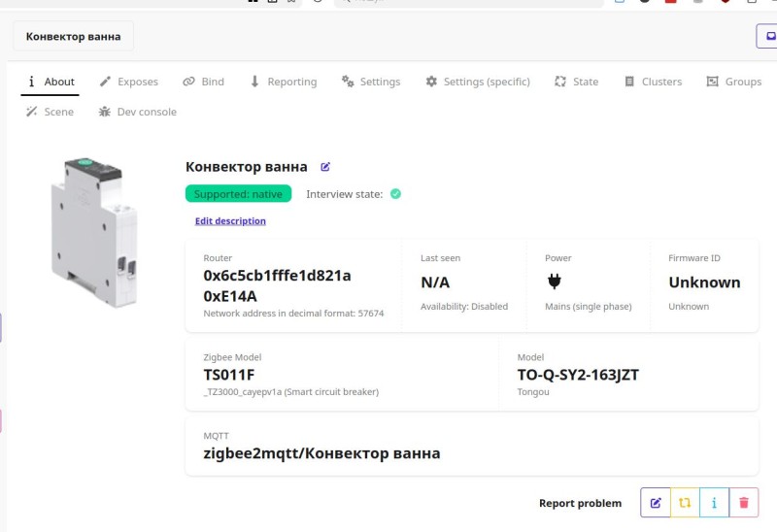Viewport: 777px width, 532px height.
Task: Click the rename pencil icon beside device name
Action: 325,167
